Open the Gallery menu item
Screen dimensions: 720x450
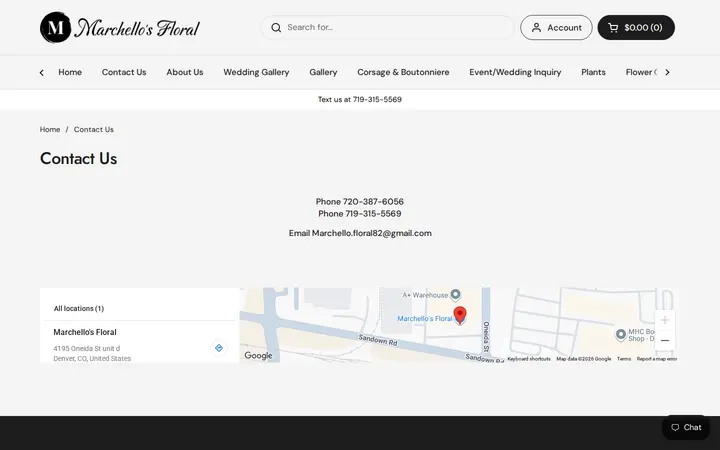323,72
